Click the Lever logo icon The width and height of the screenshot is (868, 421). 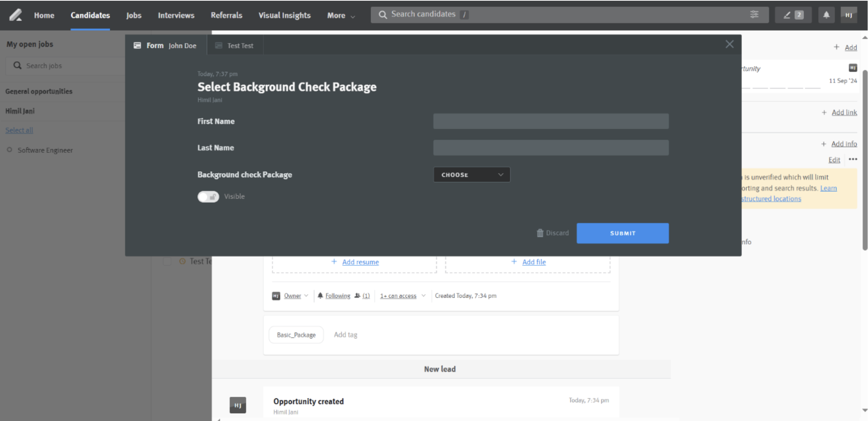[16, 15]
